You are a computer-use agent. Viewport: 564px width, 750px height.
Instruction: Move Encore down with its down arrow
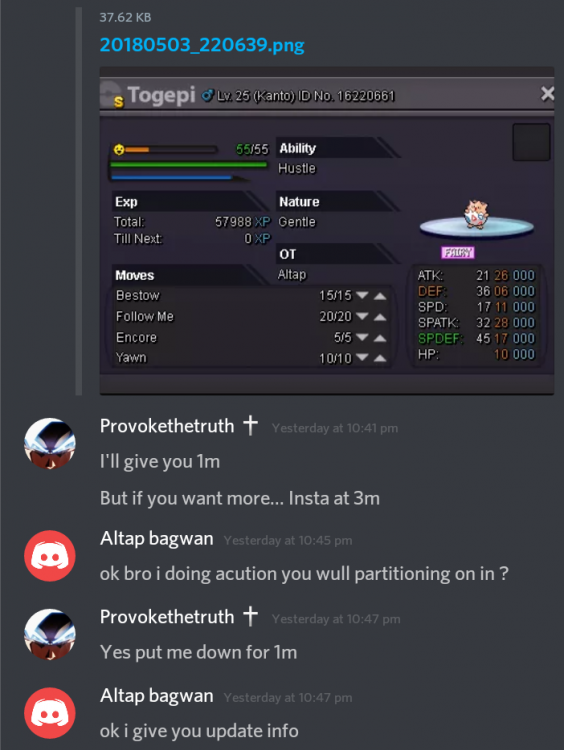pos(362,338)
